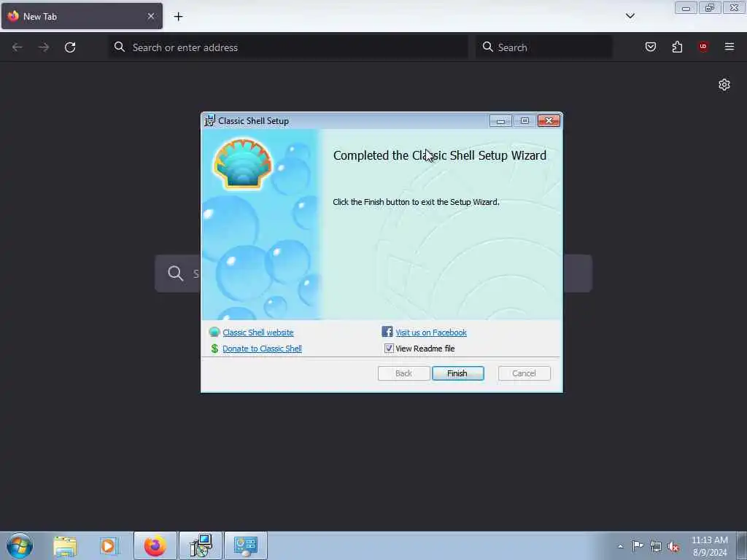Click the green dollar donate icon

(214, 349)
